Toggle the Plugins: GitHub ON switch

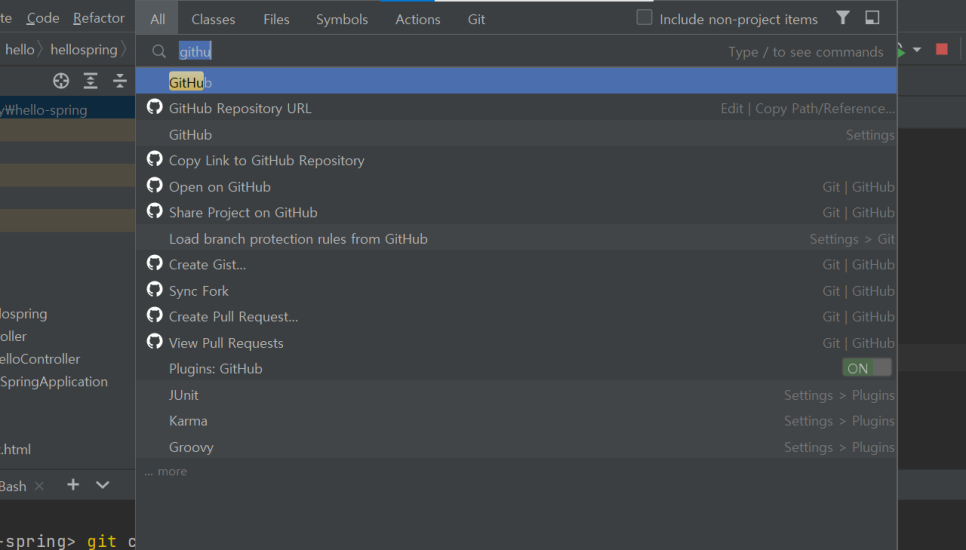tap(866, 368)
